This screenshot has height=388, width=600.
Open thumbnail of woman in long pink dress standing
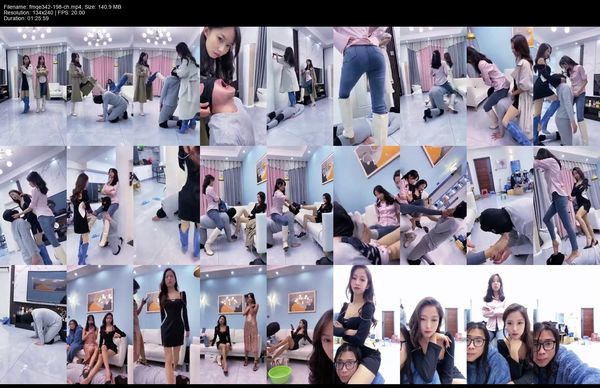(233, 324)
